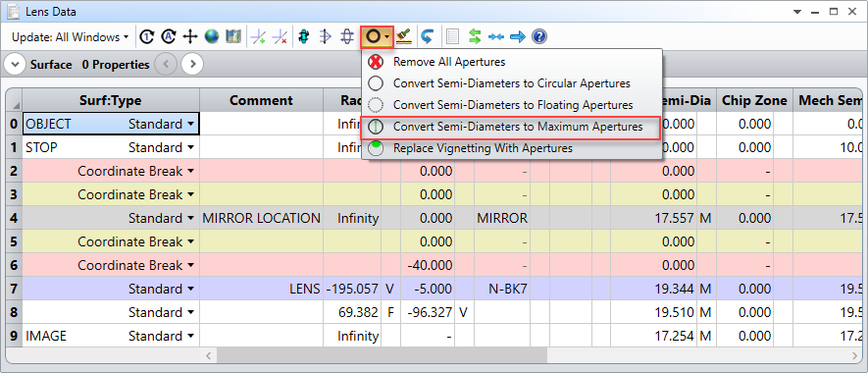This screenshot has width=868, height=373.
Task: Open the STOP surface type dropdown
Action: [x=191, y=147]
